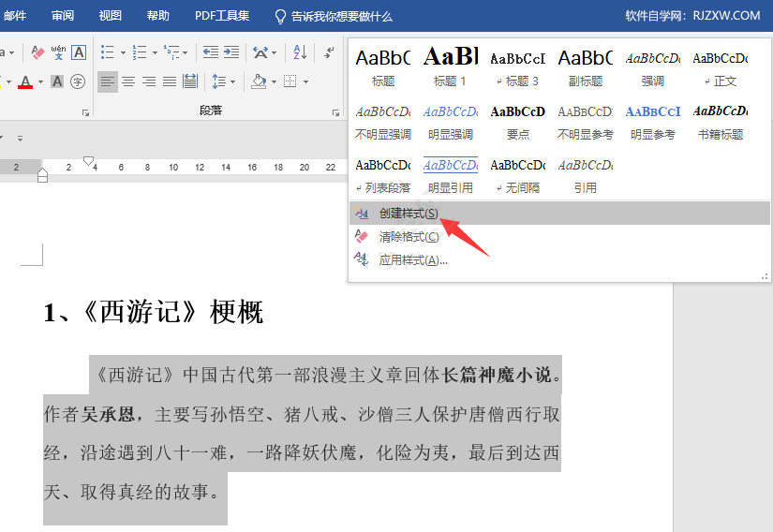Apply the 明显引用 style
This screenshot has height=532, width=773.
click(x=451, y=175)
